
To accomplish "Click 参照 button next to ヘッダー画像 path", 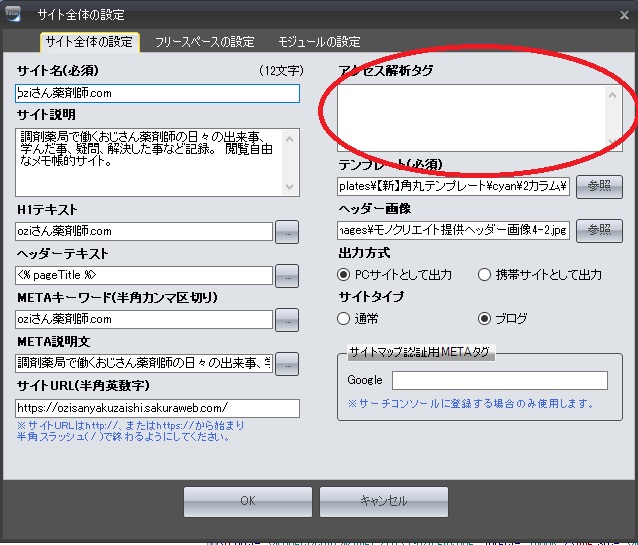I will tap(599, 230).
